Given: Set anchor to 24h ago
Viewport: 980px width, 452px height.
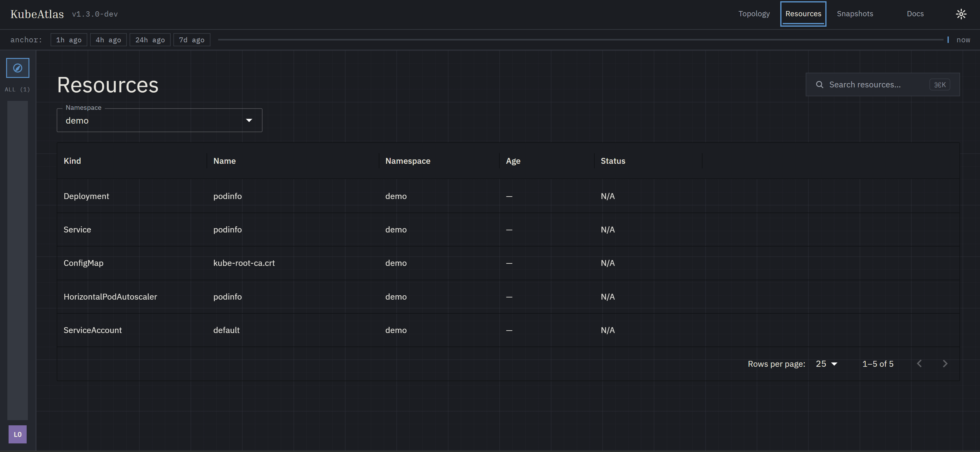Looking at the screenshot, I should click(x=150, y=40).
